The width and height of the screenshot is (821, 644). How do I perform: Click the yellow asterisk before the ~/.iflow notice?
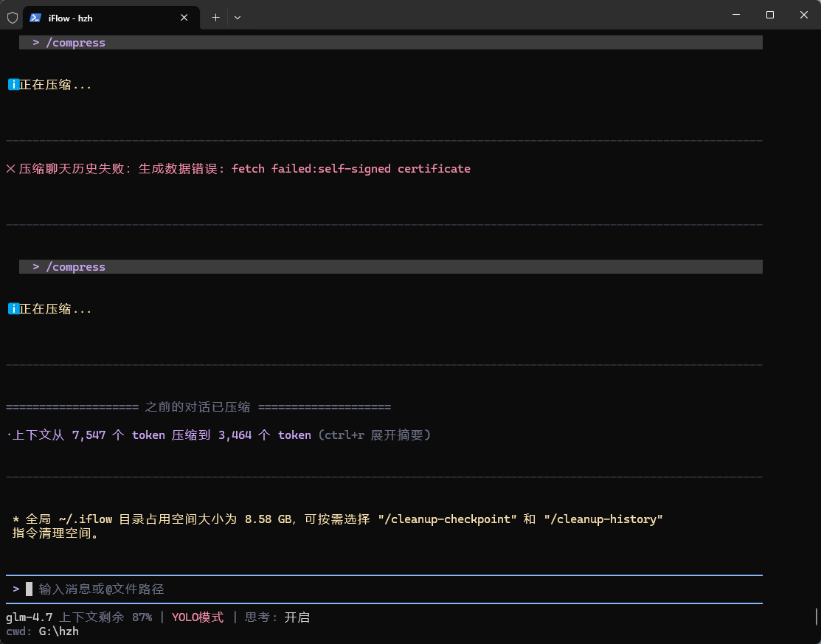pos(16,520)
